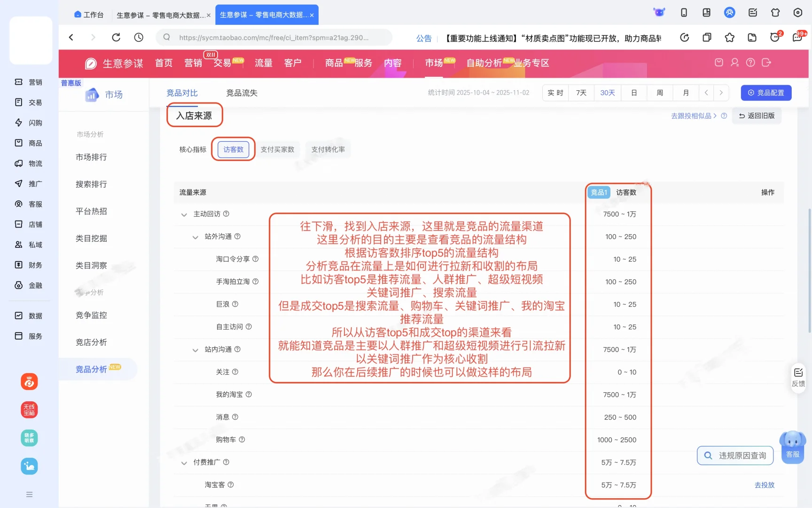Switch time range to 实时
Screen dimensions: 812x508
coord(555,93)
